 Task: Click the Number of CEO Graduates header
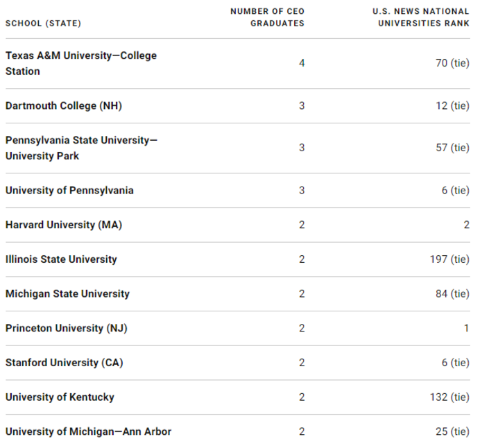point(267,17)
